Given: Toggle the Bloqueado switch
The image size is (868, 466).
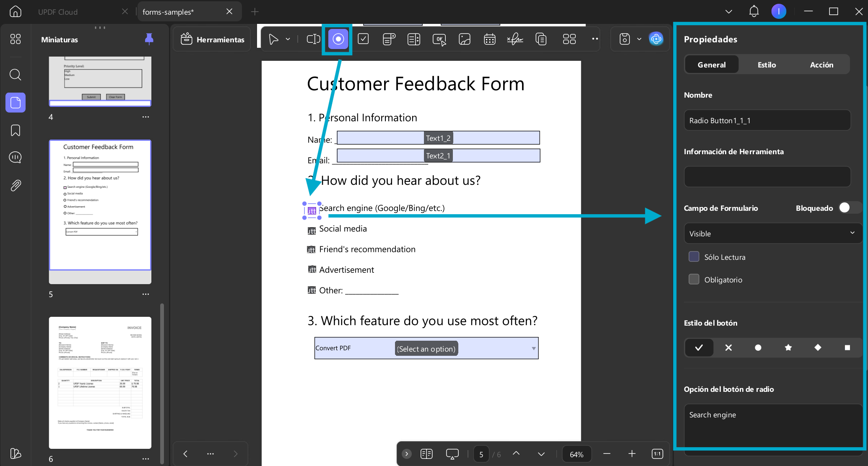Looking at the screenshot, I should 850,208.
